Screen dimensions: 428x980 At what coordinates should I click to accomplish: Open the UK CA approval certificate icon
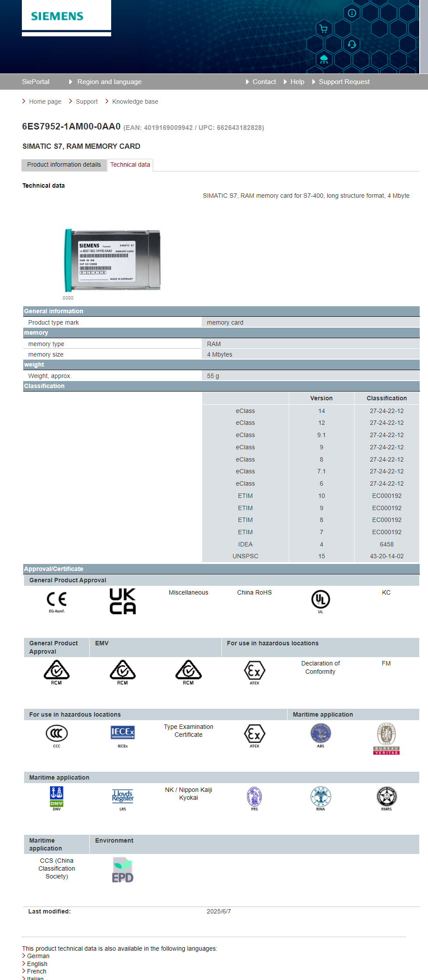[123, 601]
